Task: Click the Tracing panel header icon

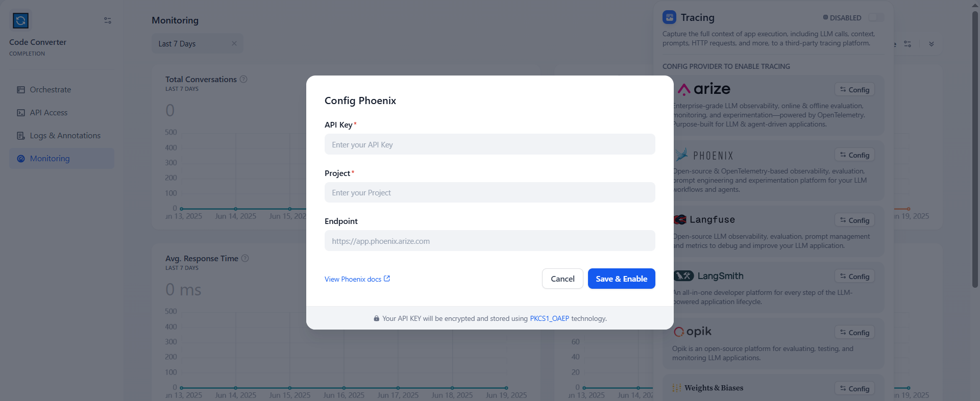Action: coord(669,17)
